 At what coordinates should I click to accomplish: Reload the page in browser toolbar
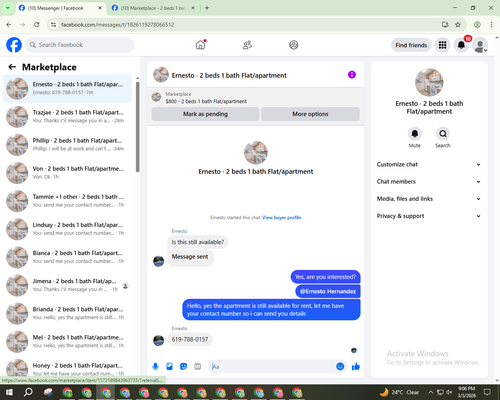(37, 25)
